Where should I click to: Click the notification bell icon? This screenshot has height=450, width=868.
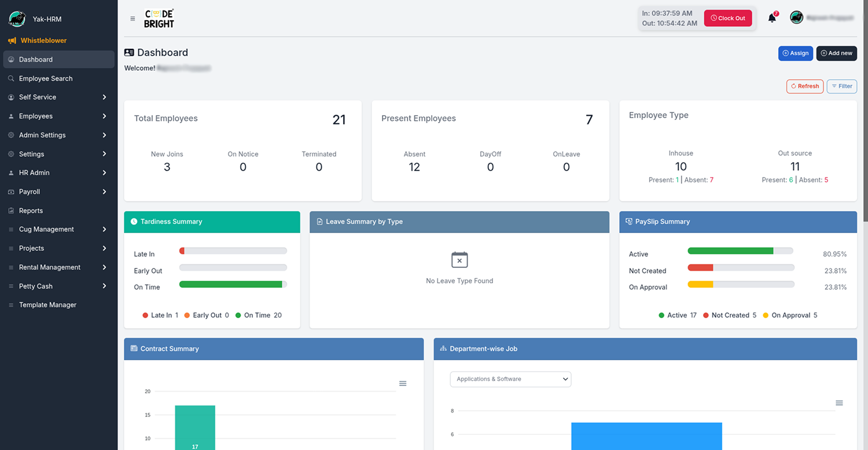pyautogui.click(x=772, y=18)
